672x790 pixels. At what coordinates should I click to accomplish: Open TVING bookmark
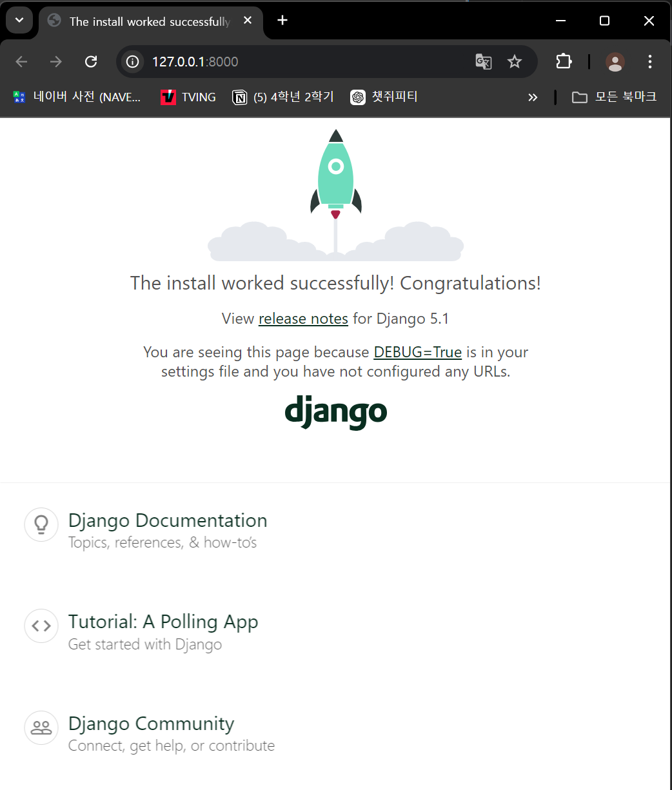(x=188, y=97)
